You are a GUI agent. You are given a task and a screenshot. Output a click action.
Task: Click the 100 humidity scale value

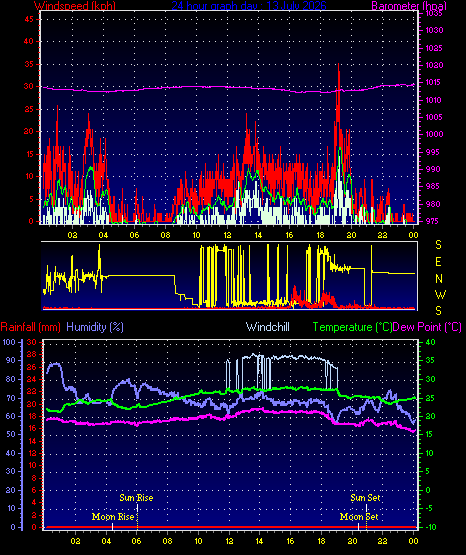[9, 342]
